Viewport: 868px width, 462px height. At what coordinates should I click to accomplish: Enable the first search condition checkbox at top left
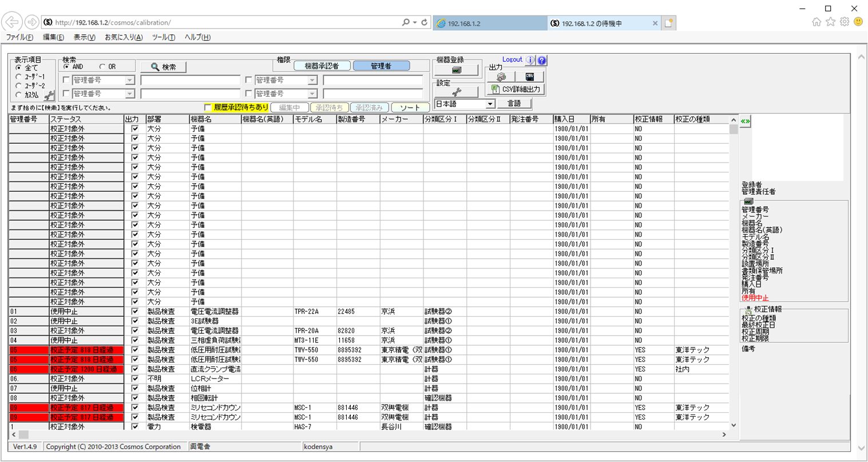[x=66, y=80]
